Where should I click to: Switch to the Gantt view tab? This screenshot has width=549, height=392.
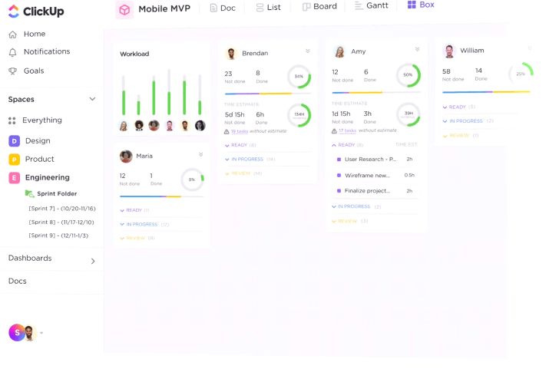click(372, 5)
